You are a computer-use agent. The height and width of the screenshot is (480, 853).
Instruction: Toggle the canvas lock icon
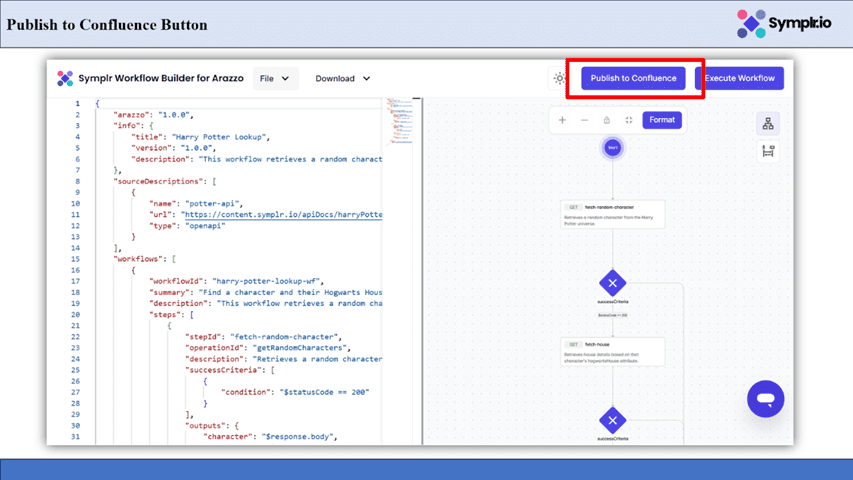607,120
